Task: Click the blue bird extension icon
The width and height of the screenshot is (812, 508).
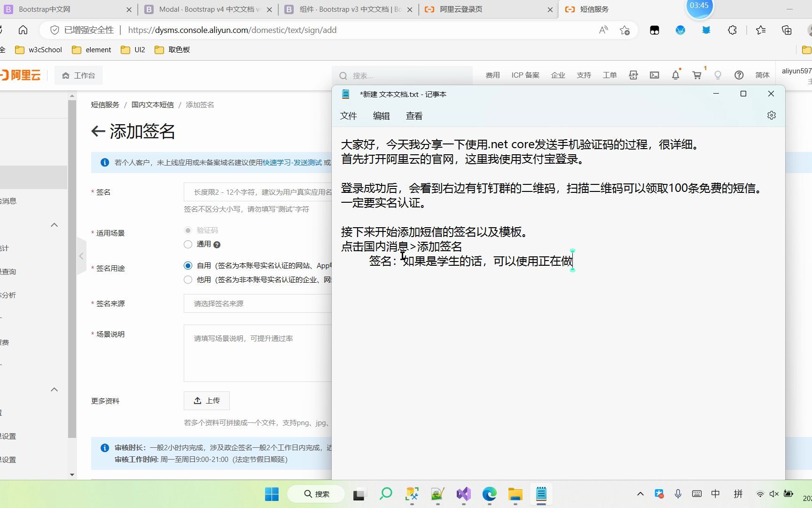Action: click(706, 30)
